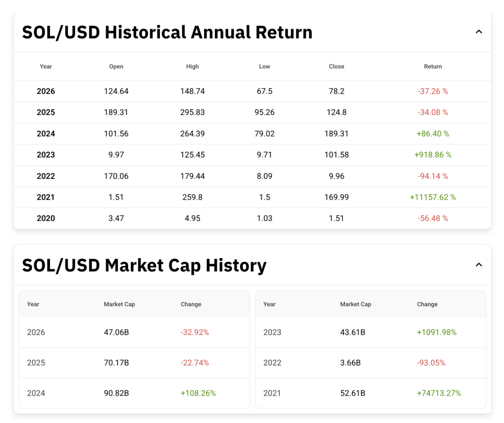Sort by the Return column header

tap(433, 66)
